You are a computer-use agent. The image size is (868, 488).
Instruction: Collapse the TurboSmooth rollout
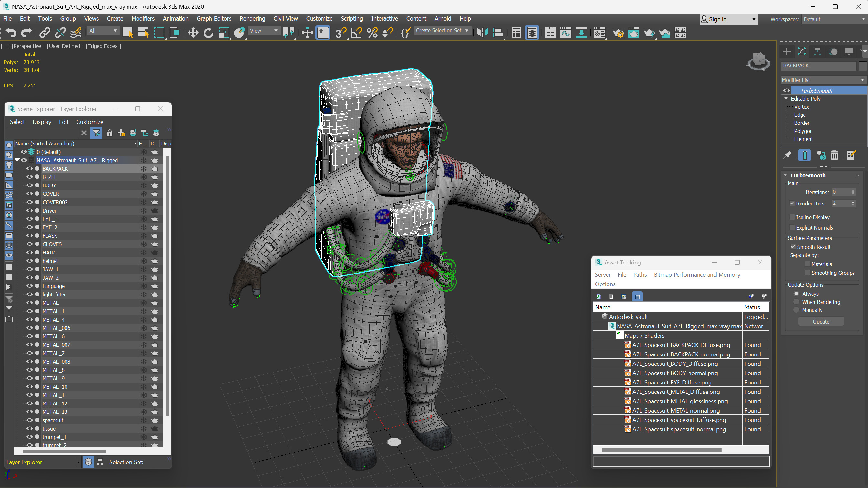[785, 175]
